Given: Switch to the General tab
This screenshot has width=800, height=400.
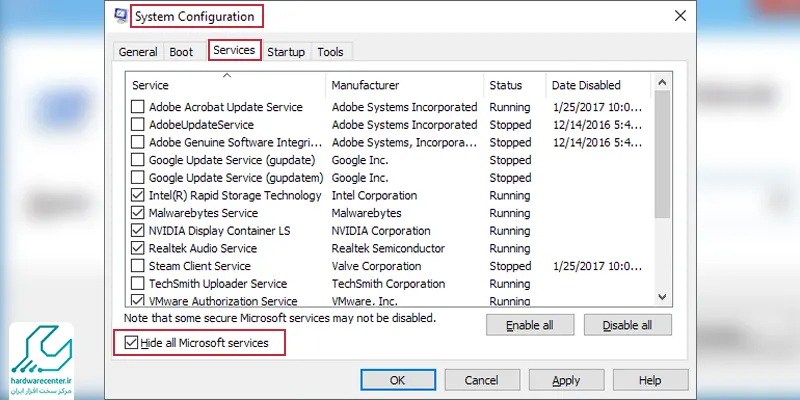Looking at the screenshot, I should (x=138, y=52).
